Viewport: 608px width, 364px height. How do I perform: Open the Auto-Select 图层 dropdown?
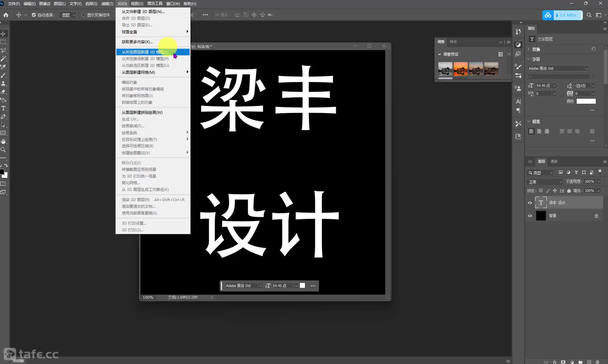pos(68,15)
